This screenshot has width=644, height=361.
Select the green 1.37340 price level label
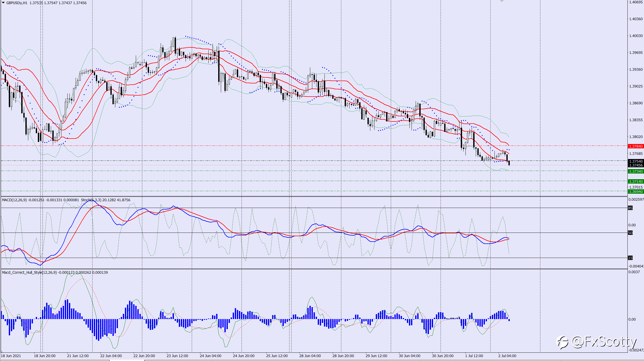click(x=636, y=171)
